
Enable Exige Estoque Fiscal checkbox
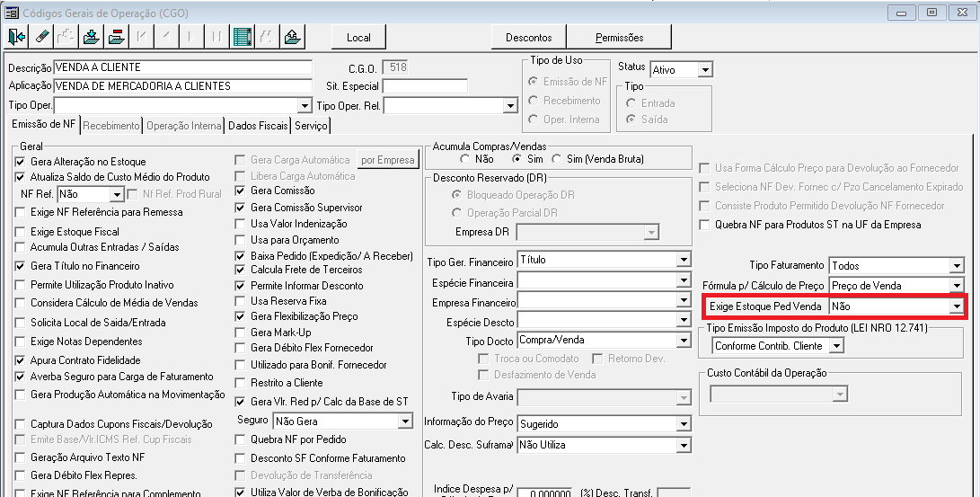20,232
